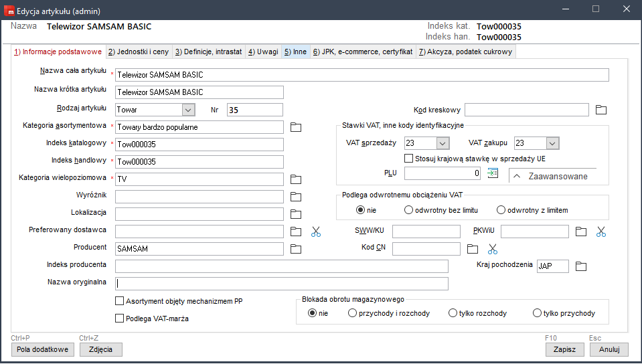Collapse the Zaawansowane section

pos(552,176)
